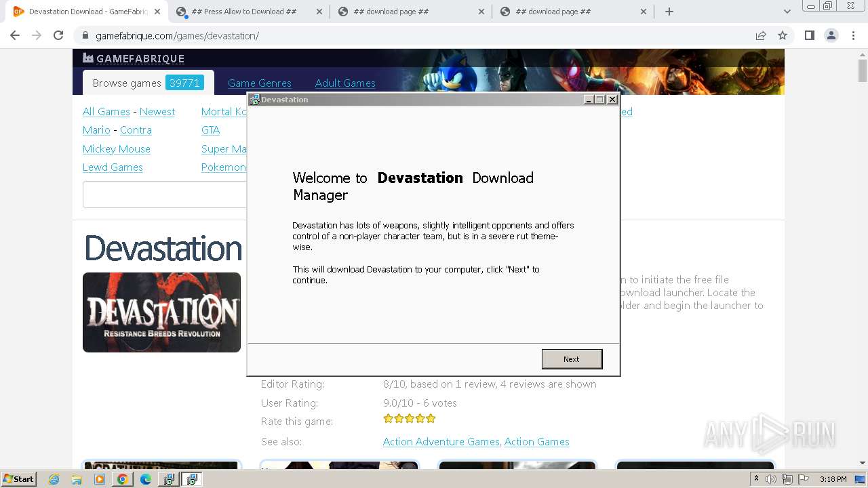Screen dimensions: 868x488
Task: Reload the gamefabrique page
Action: (x=58, y=36)
